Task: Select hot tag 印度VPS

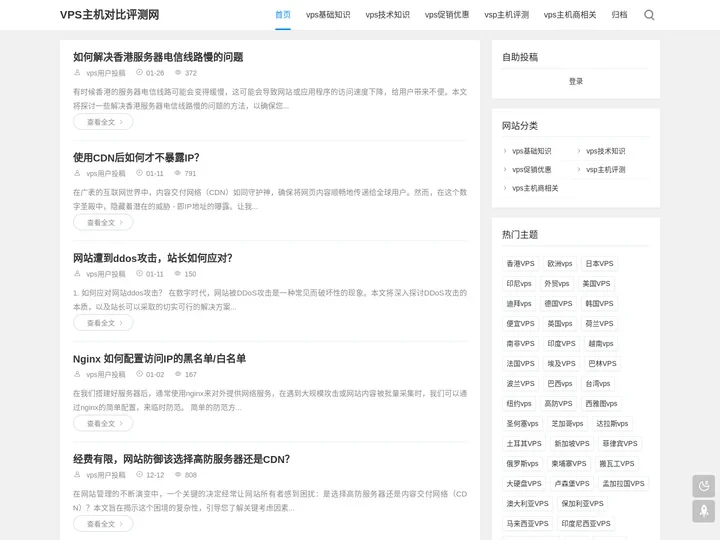Action: (562, 343)
